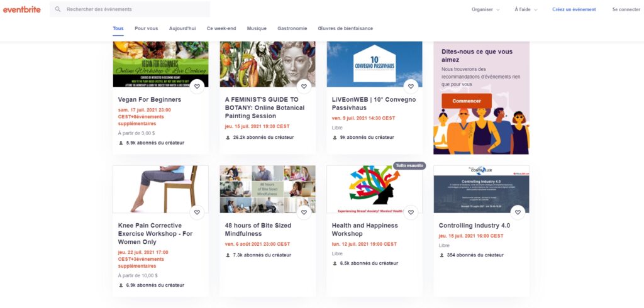The width and height of the screenshot is (644, 308).
Task: Heart the Knee Pain Corrective Exercise Workshop
Action: click(197, 212)
